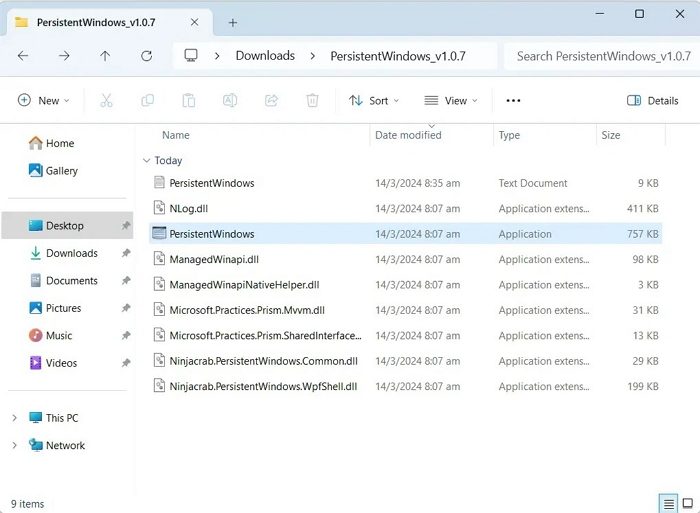This screenshot has width=700, height=513.
Task: Collapse the Today group
Action: tap(147, 160)
